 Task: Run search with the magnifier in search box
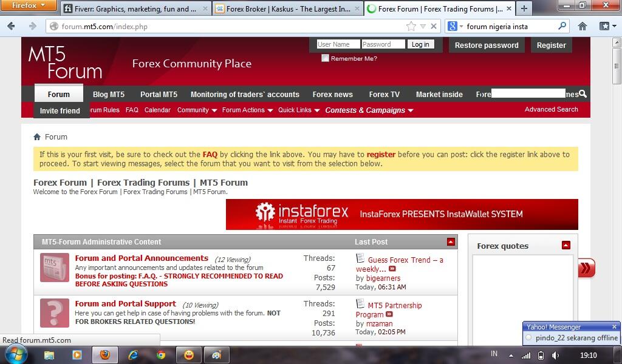(562, 26)
